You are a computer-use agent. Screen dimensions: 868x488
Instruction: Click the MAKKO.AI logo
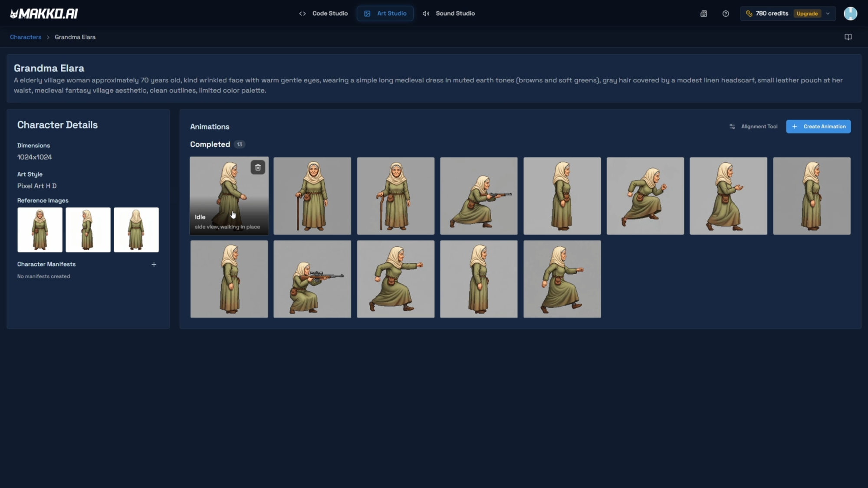click(x=44, y=13)
